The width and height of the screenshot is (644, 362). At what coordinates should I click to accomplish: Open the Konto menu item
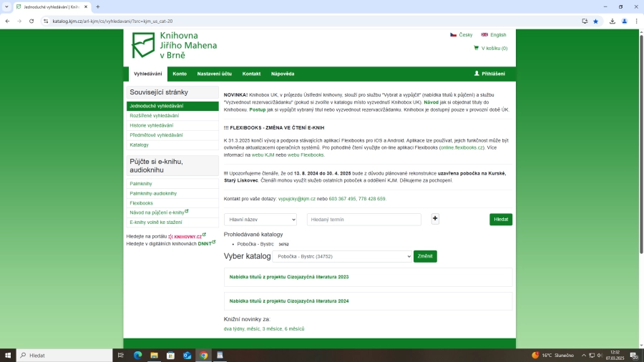180,74
